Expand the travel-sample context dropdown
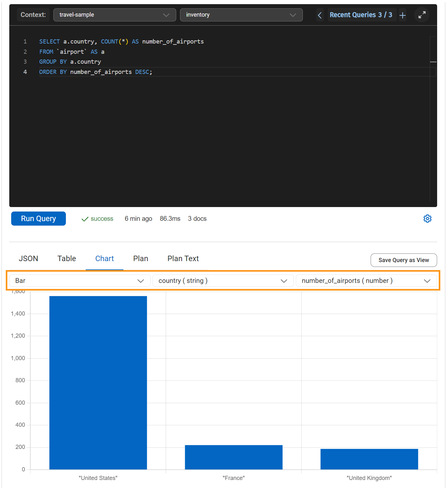The height and width of the screenshot is (488, 448). (x=114, y=15)
